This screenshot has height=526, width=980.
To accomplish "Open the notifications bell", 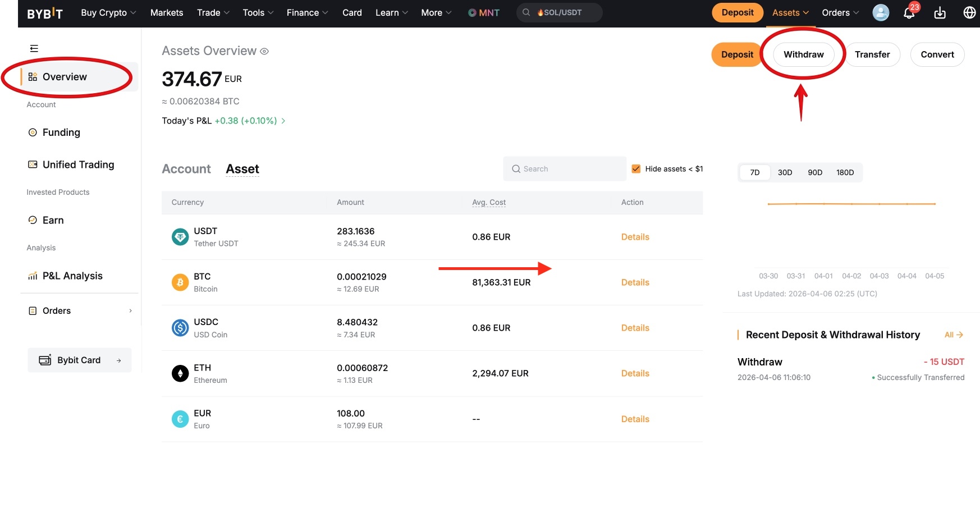I will (x=909, y=12).
